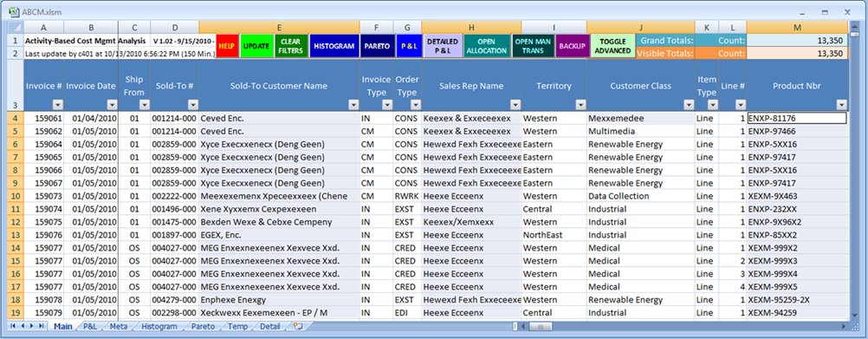Click OPEN MAN TRANS button

pyautogui.click(x=533, y=47)
